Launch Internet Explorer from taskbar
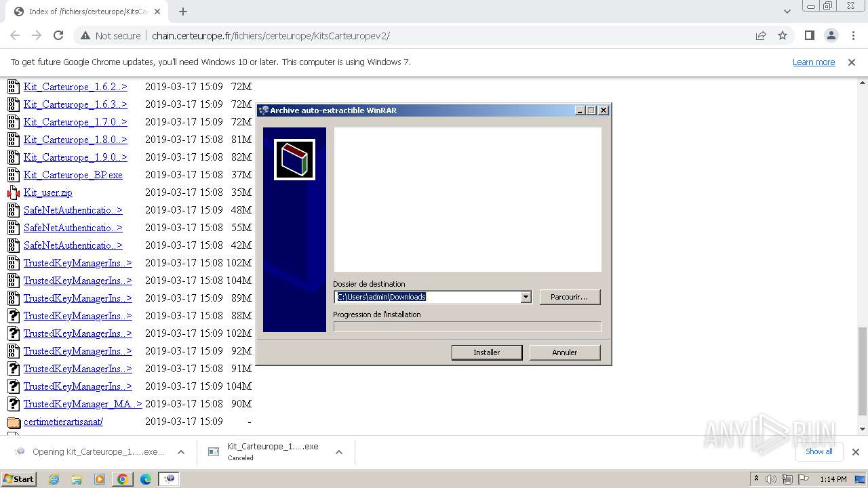 [54, 479]
